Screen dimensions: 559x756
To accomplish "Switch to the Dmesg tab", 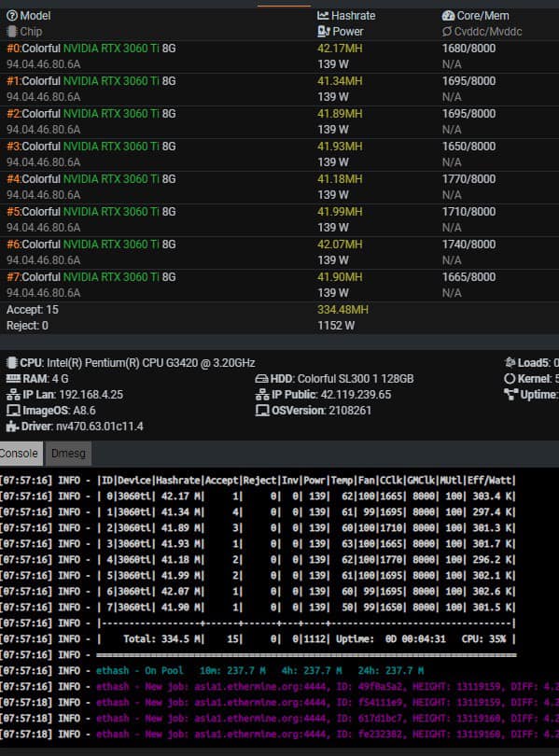I will (x=68, y=454).
